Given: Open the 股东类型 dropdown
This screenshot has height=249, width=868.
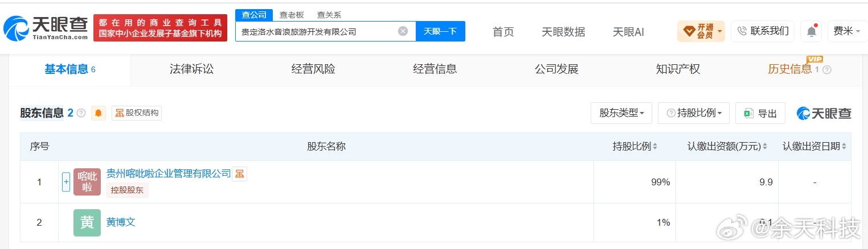Looking at the screenshot, I should 621,113.
